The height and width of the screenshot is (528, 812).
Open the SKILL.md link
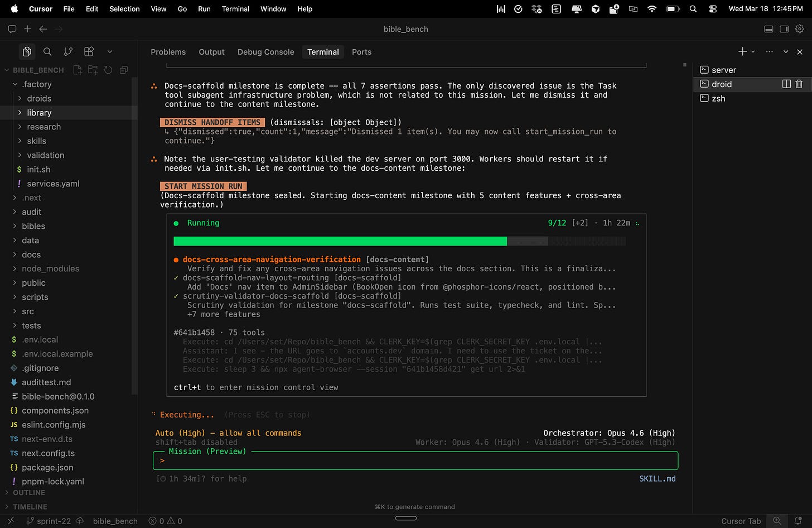[657, 478]
